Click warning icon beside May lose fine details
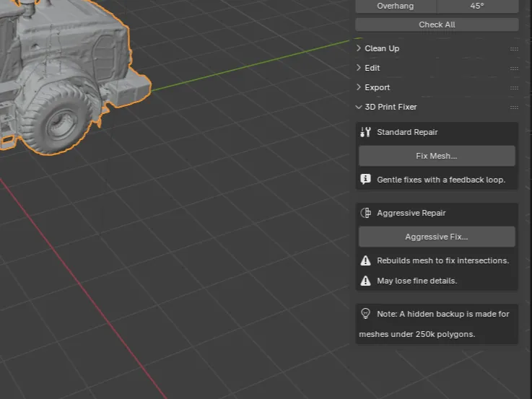 coord(365,281)
